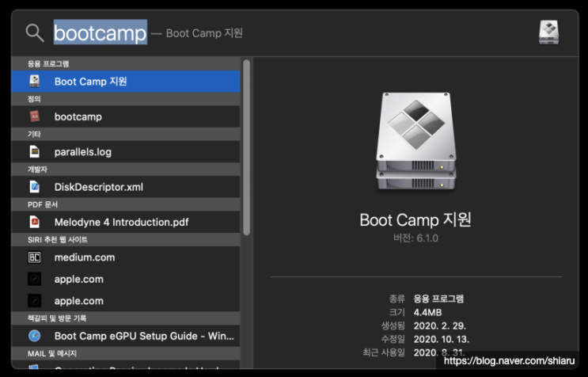Viewport: 588px width, 377px height.
Task: Click the — Boot Camp 지원 autocomplete text
Action: [197, 33]
